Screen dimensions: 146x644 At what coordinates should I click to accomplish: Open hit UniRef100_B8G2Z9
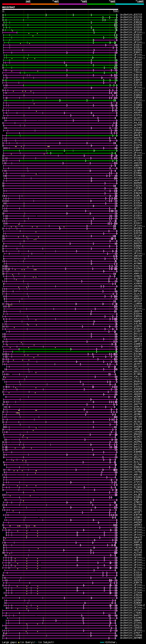(131, 371)
